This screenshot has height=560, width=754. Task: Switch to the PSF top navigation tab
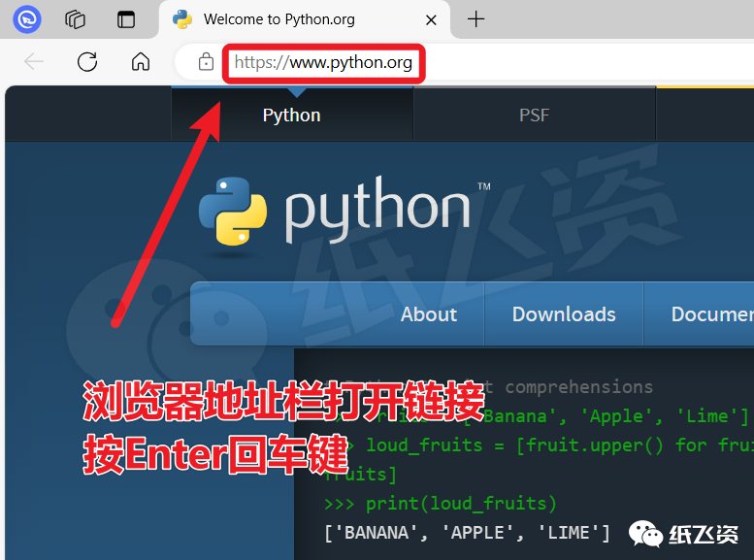tap(535, 115)
